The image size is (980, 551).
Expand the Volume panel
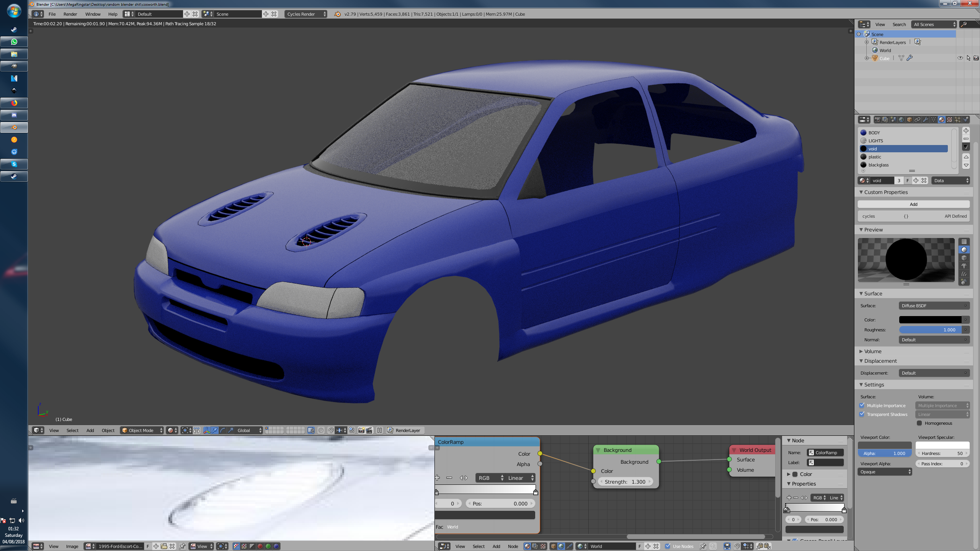click(x=872, y=351)
